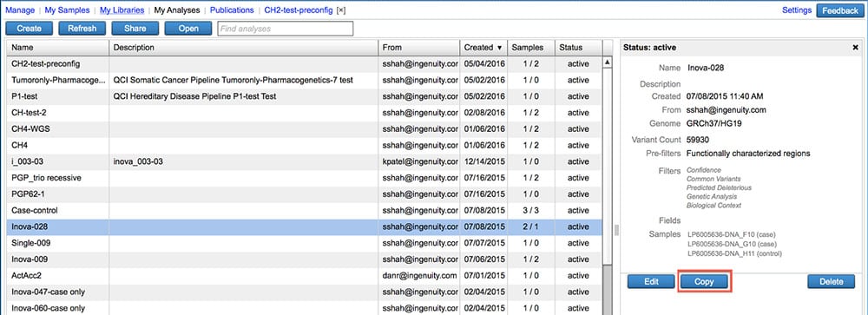This screenshot has width=868, height=315.
Task: Select the CH4 analysis row
Action: point(304,146)
